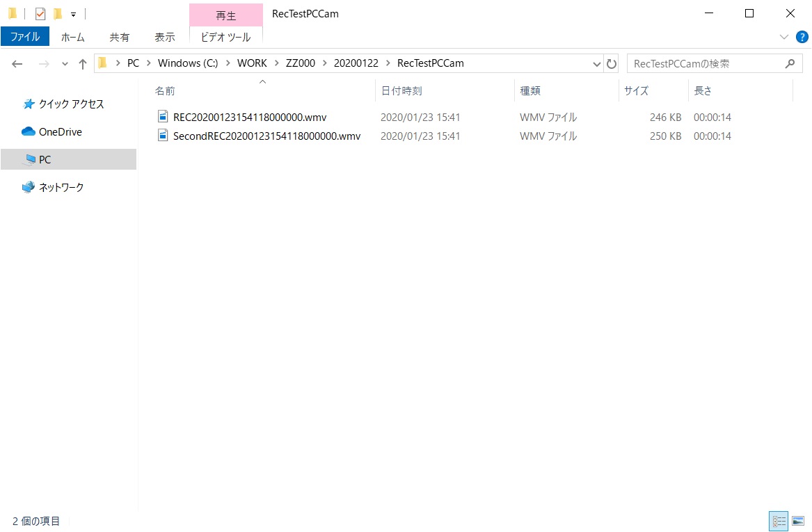Open the address bar history dropdown
This screenshot has height=532, width=812.
[x=596, y=64]
